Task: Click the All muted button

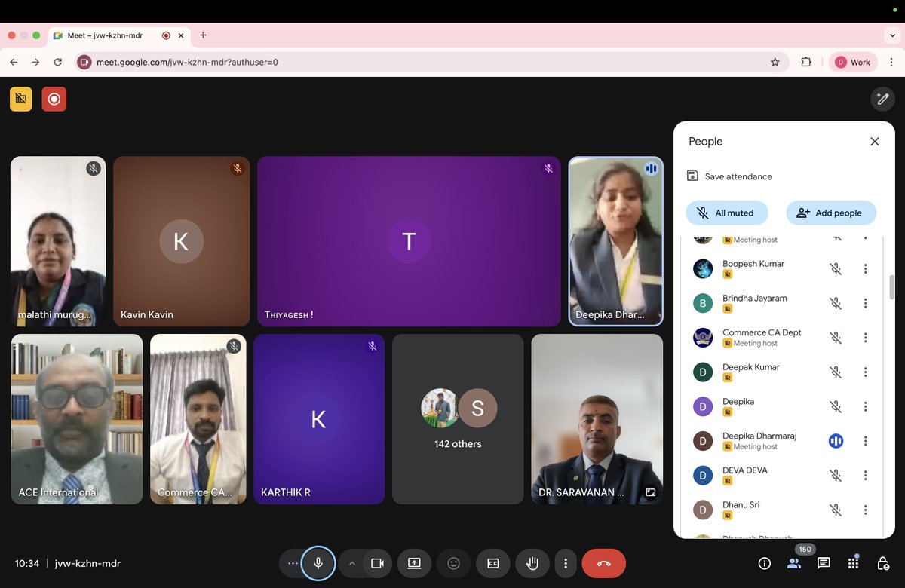Action: [726, 213]
